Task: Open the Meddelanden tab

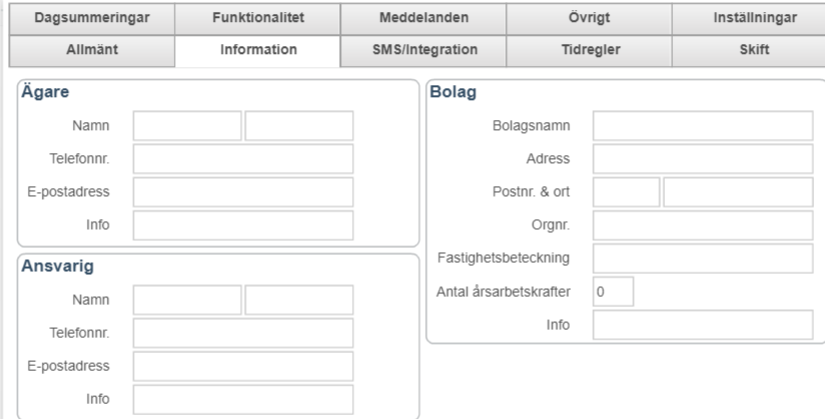Action: click(x=423, y=17)
